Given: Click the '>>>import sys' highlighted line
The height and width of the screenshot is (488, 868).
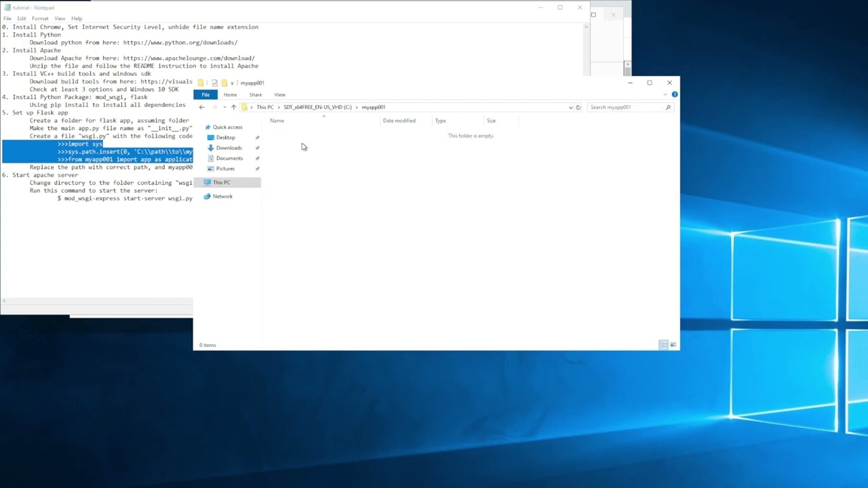Looking at the screenshot, I should [80, 144].
